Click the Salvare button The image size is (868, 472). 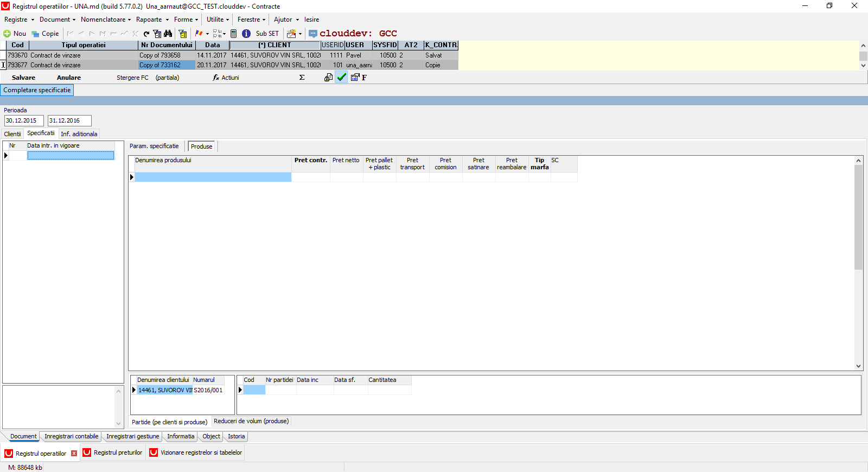[x=23, y=78]
